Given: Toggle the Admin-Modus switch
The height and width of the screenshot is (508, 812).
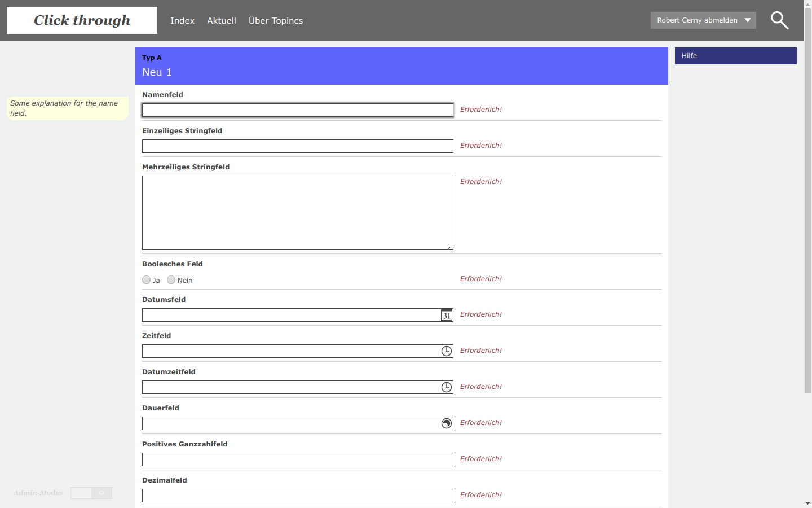Looking at the screenshot, I should point(91,493).
